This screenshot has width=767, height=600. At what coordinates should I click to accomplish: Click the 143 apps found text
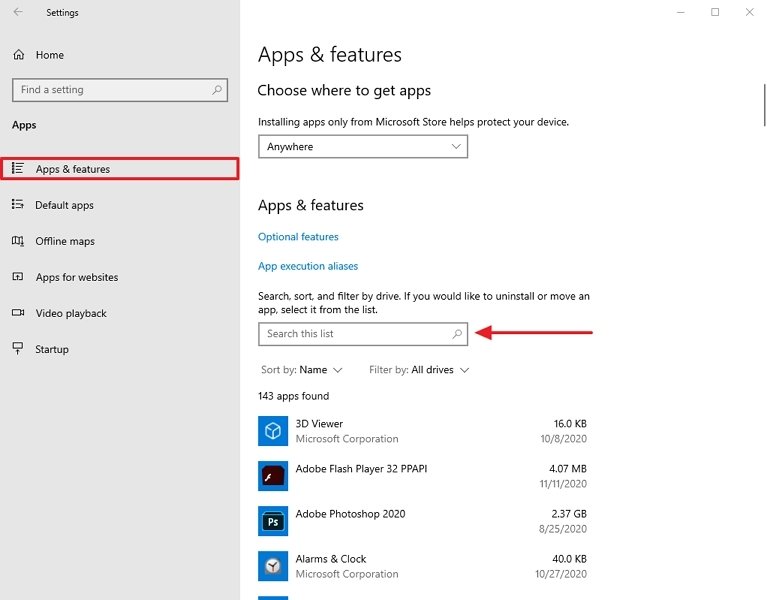293,396
